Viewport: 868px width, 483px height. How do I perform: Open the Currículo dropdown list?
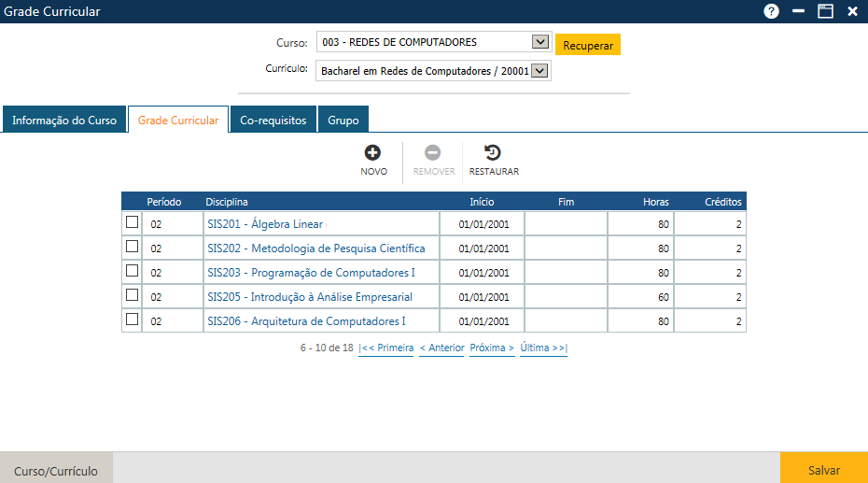(x=539, y=70)
